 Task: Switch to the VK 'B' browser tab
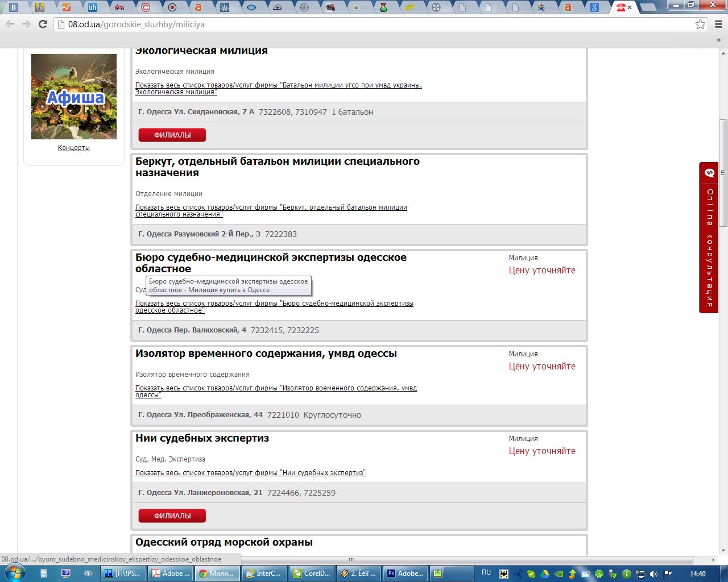pyautogui.click(x=14, y=7)
